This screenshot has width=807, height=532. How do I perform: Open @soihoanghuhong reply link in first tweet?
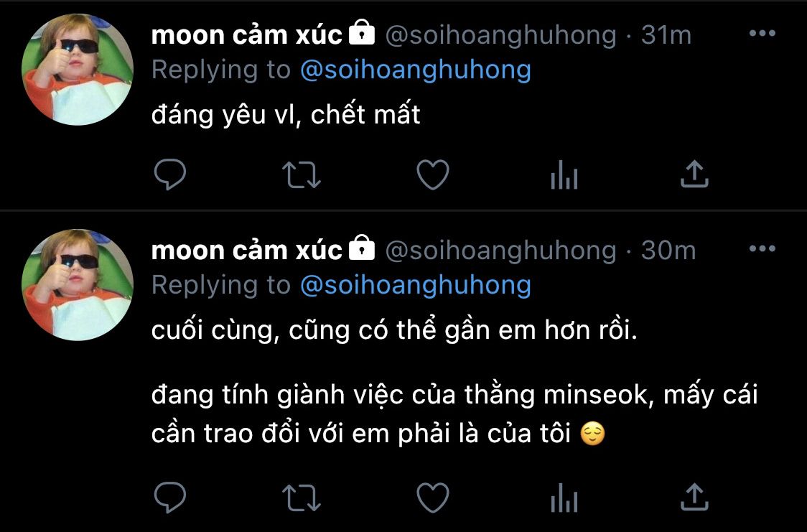[415, 70]
